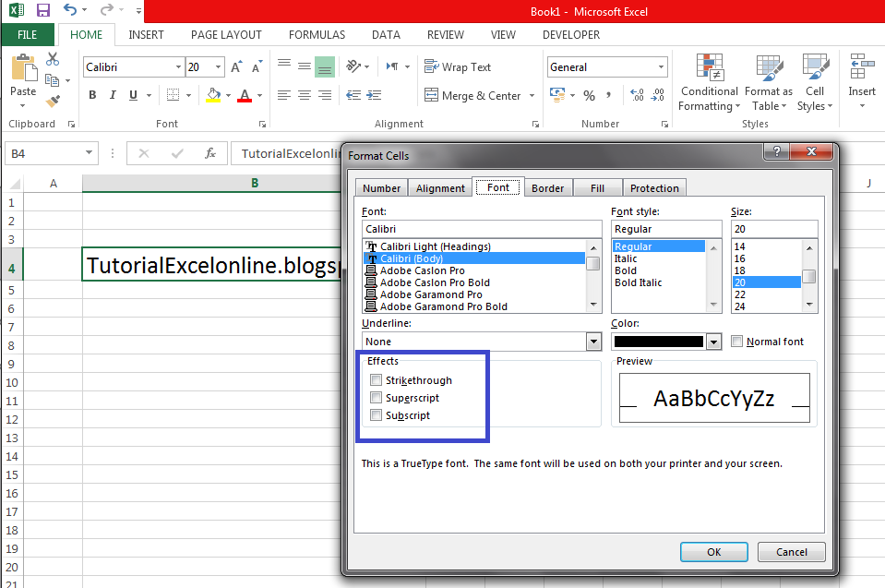Screen dimensions: 885x588
Task: Click the Redo arrow icon
Action: tap(106, 9)
